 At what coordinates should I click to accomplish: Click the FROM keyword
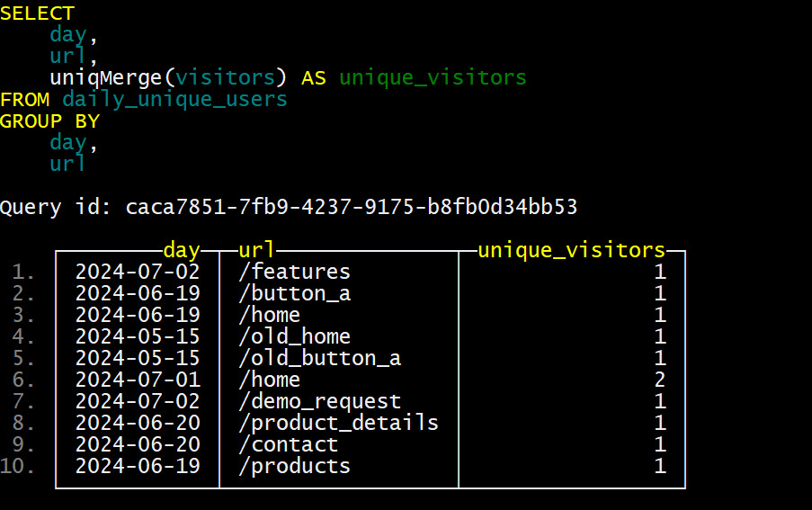pyautogui.click(x=24, y=99)
